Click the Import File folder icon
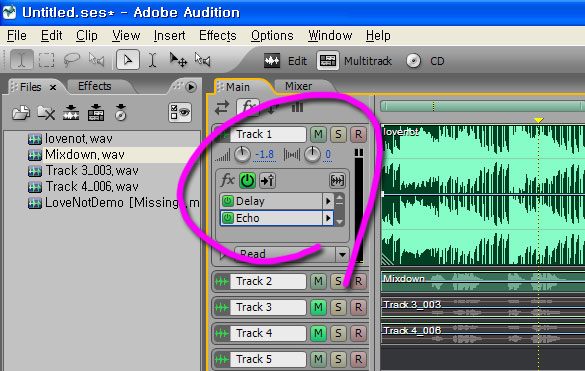The width and height of the screenshot is (585, 371). 21,113
